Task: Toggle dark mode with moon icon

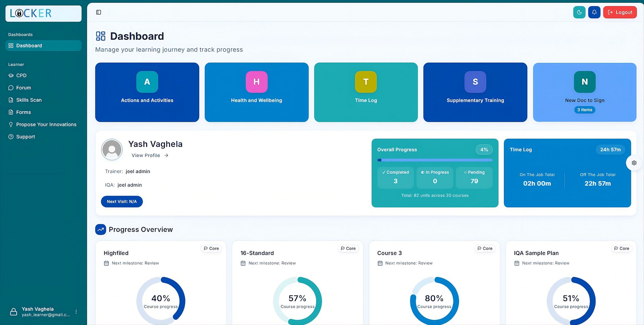Action: [579, 12]
